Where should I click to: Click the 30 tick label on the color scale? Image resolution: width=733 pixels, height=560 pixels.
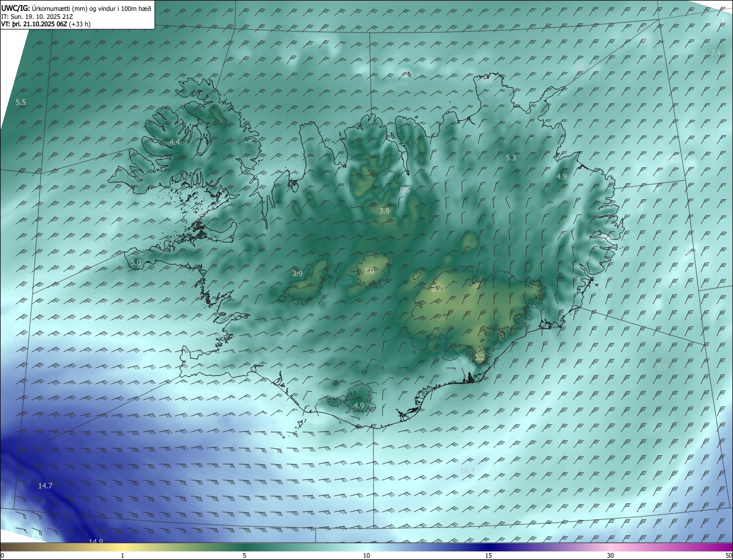[x=610, y=555]
